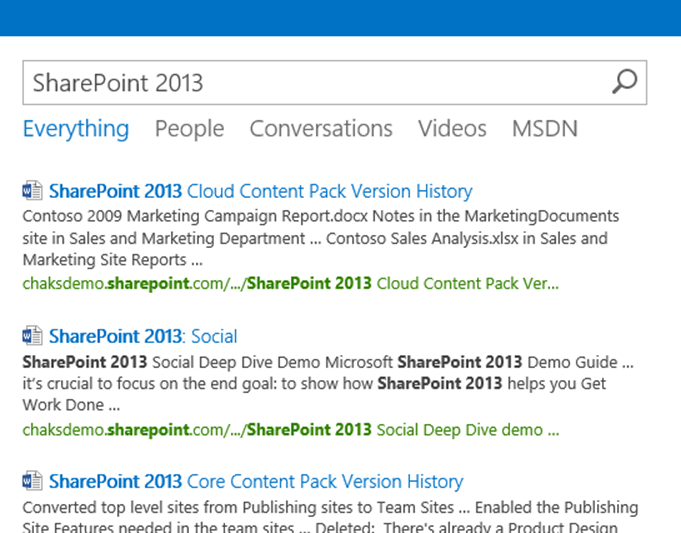
Task: Focus the search box containing SharePoint 2013
Action: (x=300, y=82)
